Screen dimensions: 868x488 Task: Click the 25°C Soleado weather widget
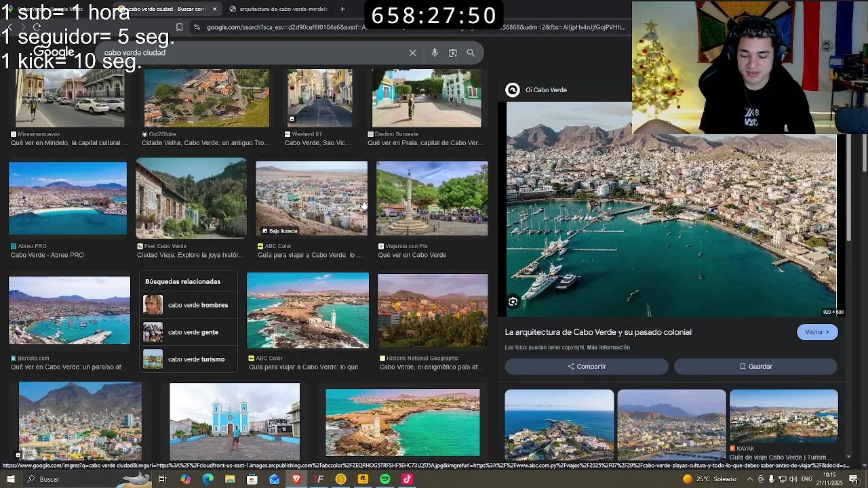709,479
